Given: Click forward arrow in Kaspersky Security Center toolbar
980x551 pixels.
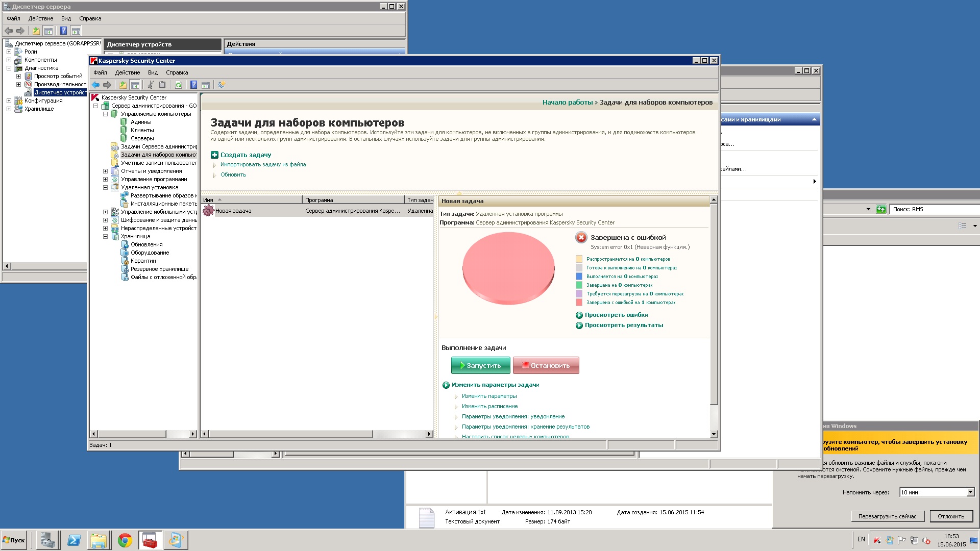Looking at the screenshot, I should point(107,85).
